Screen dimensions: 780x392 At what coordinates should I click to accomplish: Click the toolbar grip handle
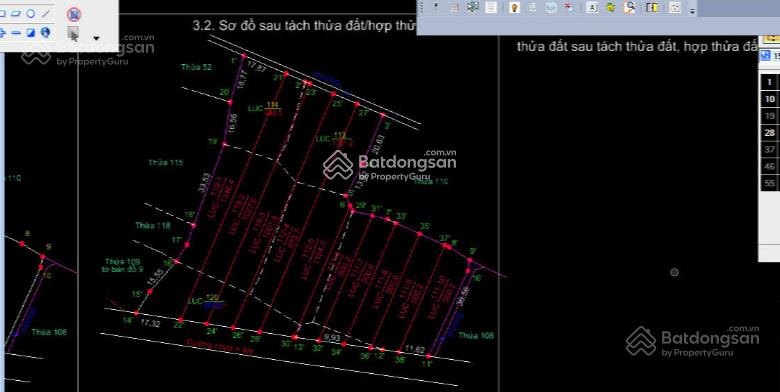pyautogui.click(x=422, y=7)
